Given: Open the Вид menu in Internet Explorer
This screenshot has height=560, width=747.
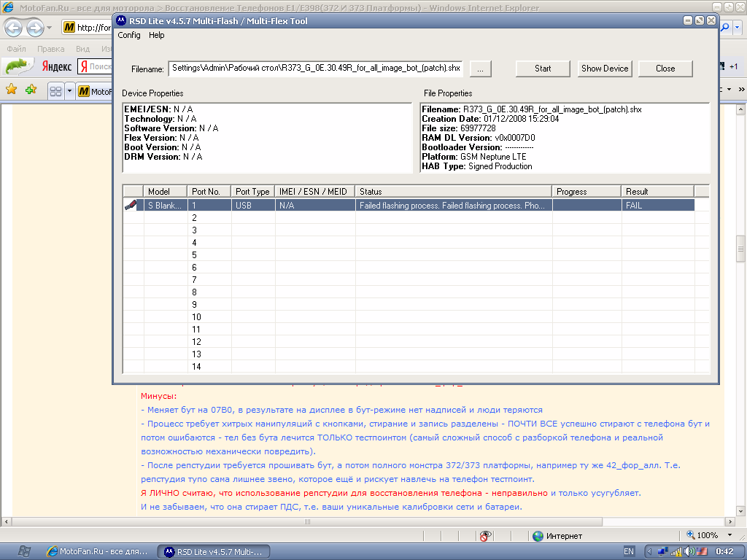Looking at the screenshot, I should pos(82,49).
